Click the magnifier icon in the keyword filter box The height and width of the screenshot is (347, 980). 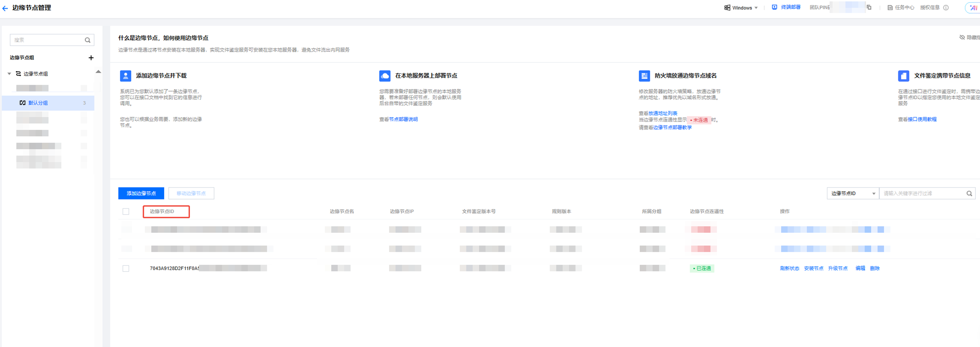pos(969,193)
